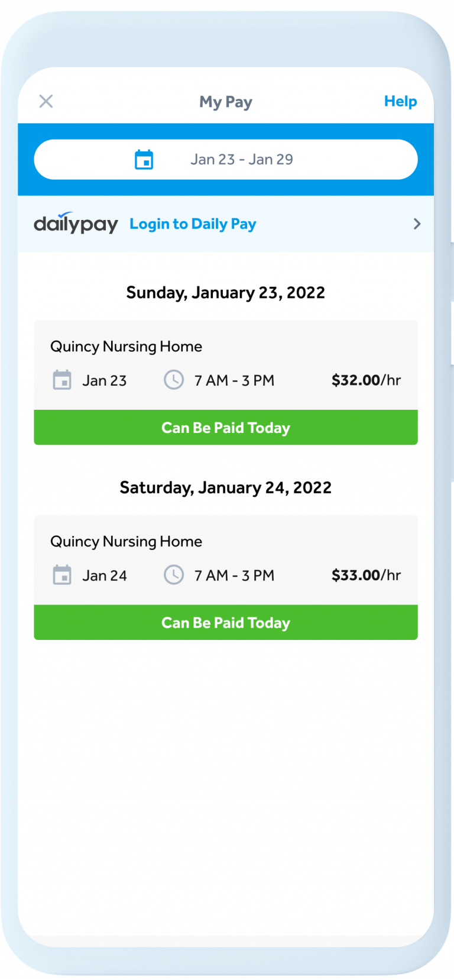This screenshot has height=980, width=454.
Task: Open the Jan 23 Quincy Nursing Home shift
Action: point(126,347)
